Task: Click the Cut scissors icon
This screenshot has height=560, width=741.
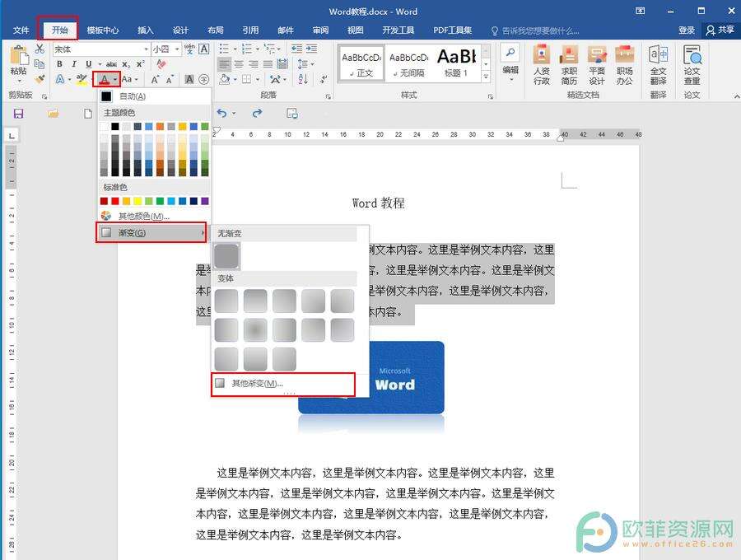Action: pyautogui.click(x=40, y=49)
